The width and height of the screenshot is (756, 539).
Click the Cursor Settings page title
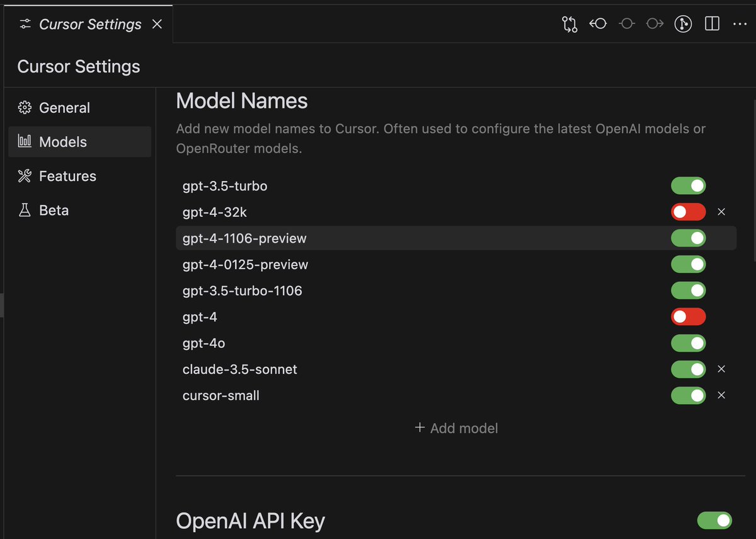[79, 67]
